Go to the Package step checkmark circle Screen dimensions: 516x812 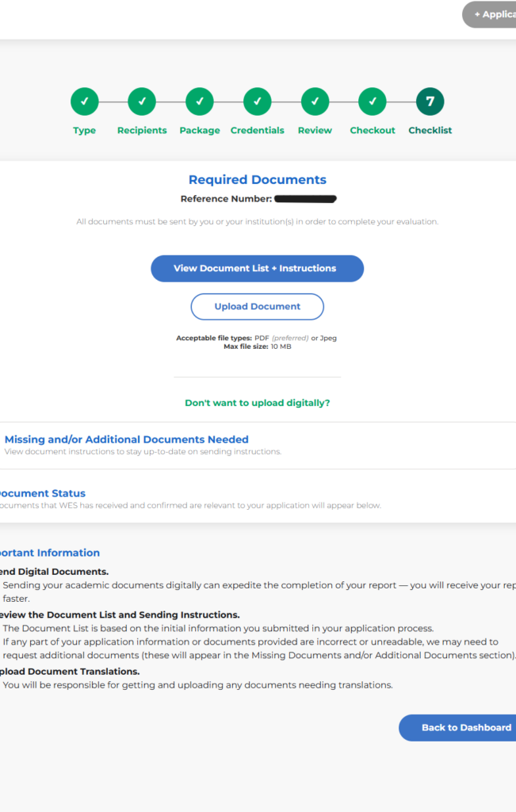[x=200, y=101]
